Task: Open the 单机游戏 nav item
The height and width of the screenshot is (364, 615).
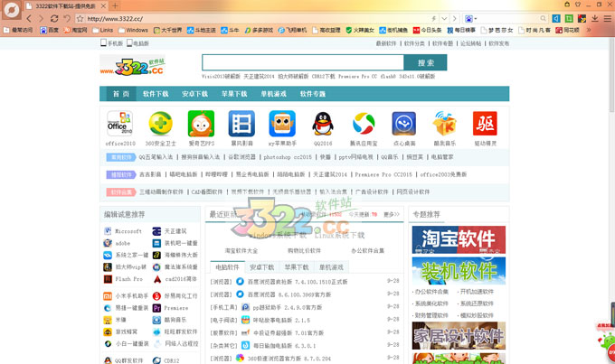Action: click(273, 94)
